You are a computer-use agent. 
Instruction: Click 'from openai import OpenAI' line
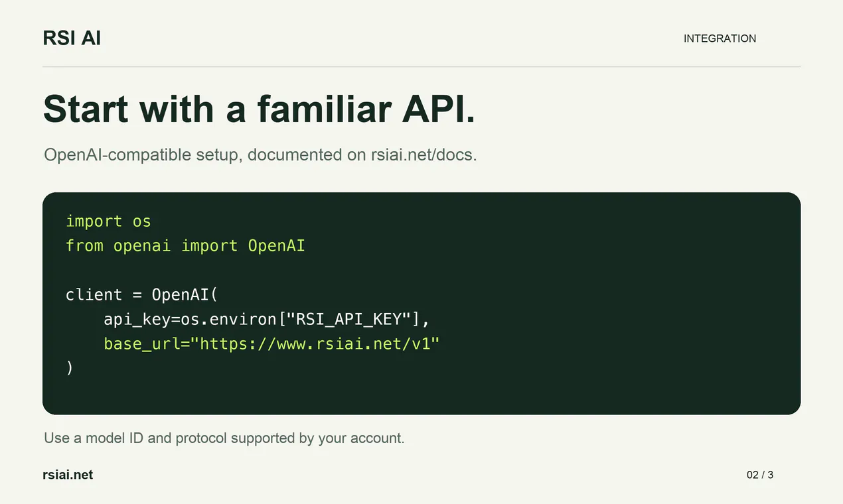pos(185,245)
